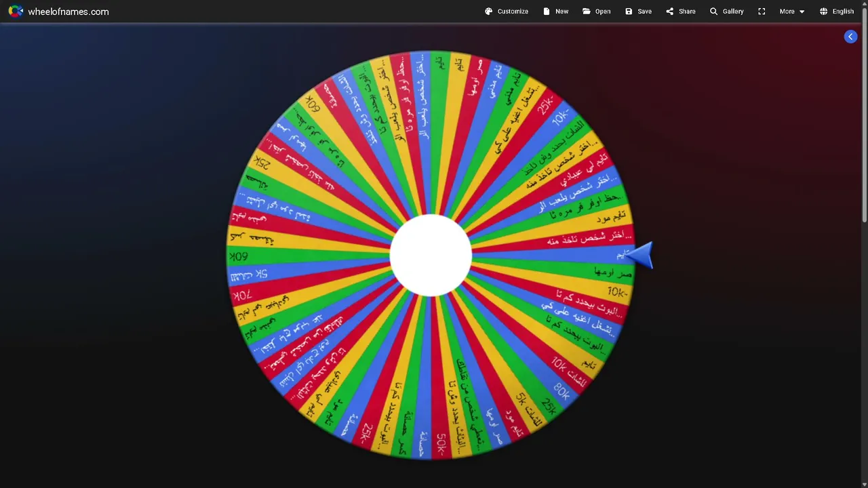Browse the Gallery

pos(726,12)
